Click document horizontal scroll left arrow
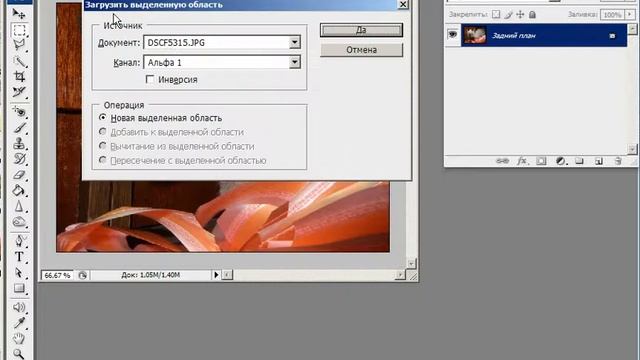 (x=227, y=275)
